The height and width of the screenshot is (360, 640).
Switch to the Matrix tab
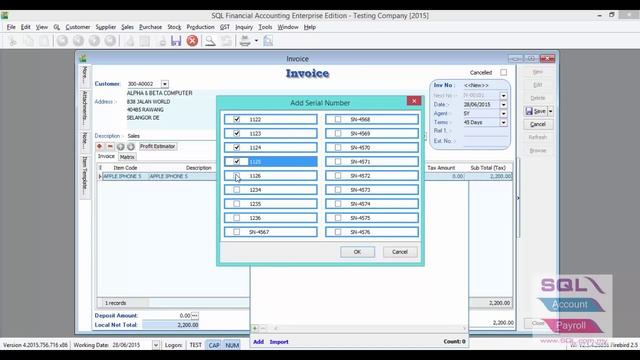pos(127,157)
